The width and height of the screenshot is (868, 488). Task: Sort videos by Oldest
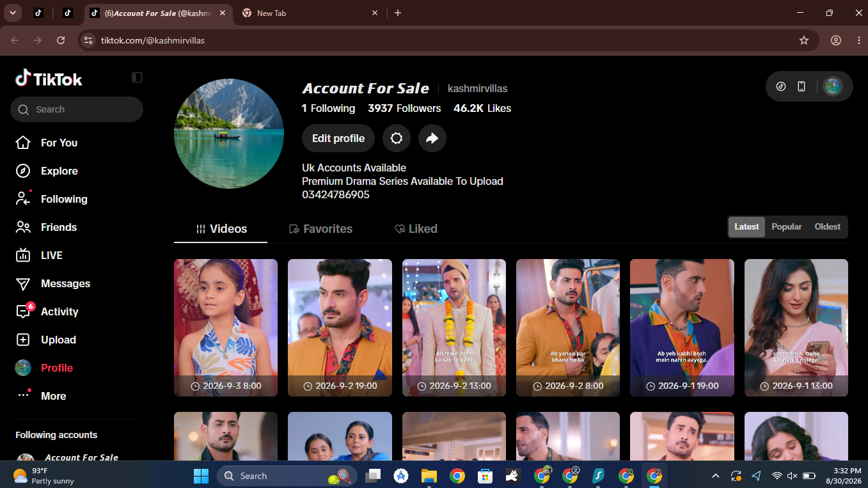tap(828, 227)
